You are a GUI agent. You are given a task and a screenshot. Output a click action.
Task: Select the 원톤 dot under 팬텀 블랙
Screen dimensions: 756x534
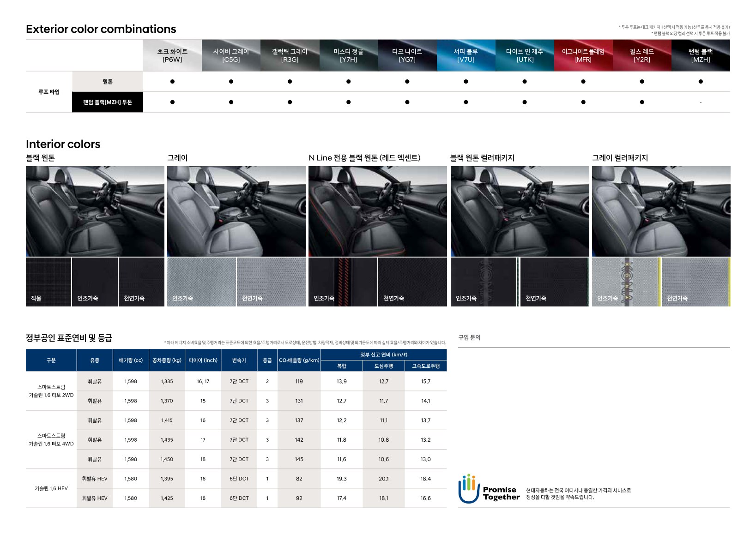(x=700, y=82)
